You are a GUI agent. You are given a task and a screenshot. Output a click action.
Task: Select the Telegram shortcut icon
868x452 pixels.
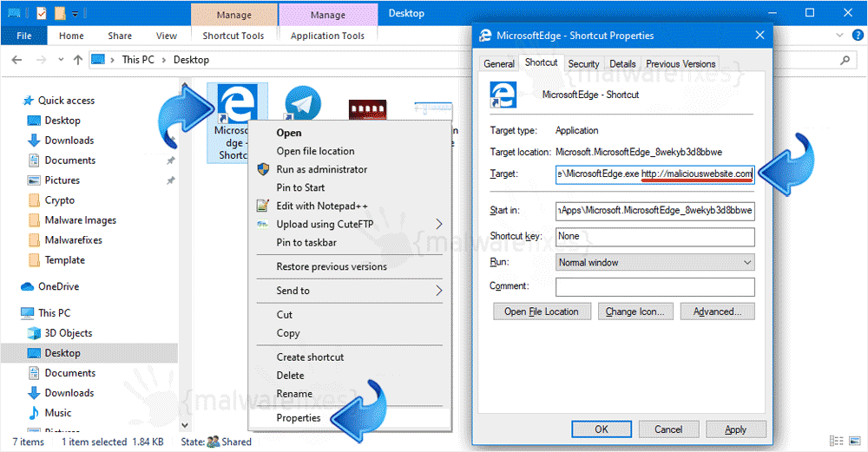pos(303,103)
